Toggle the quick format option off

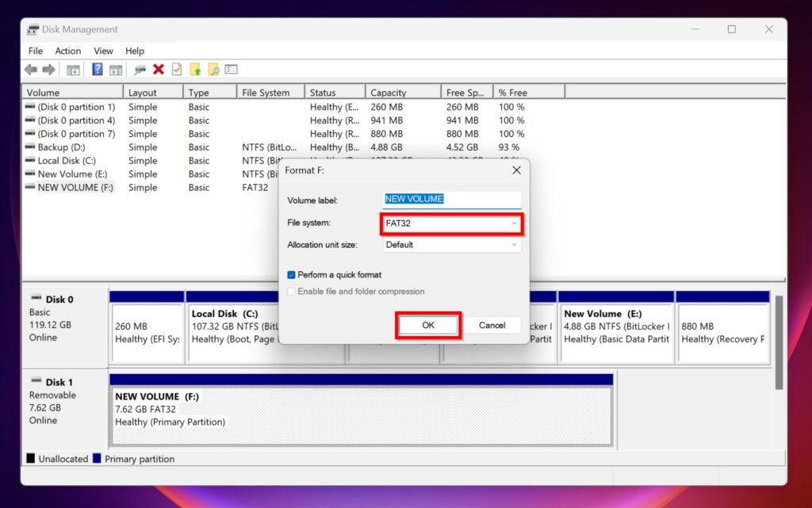(293, 274)
